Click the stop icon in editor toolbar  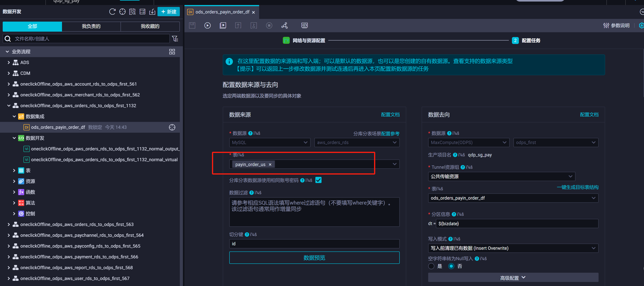(x=269, y=25)
